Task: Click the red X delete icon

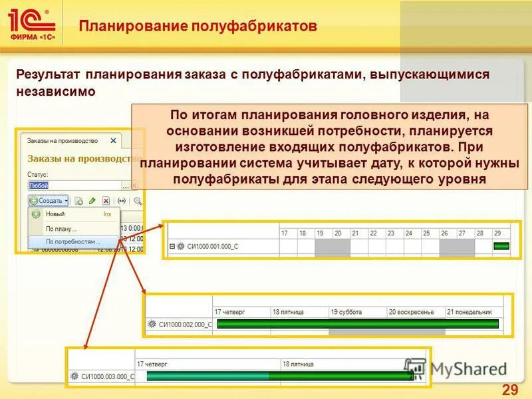Action: tap(106, 201)
